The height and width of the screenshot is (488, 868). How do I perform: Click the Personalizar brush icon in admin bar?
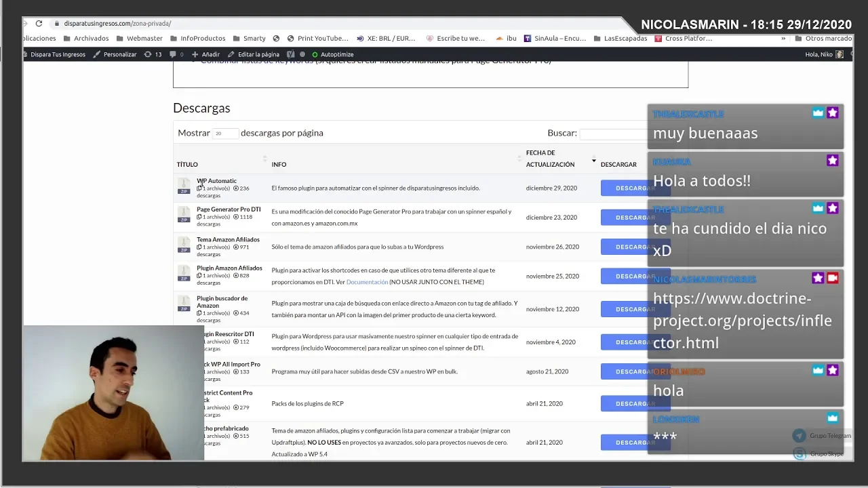click(98, 54)
